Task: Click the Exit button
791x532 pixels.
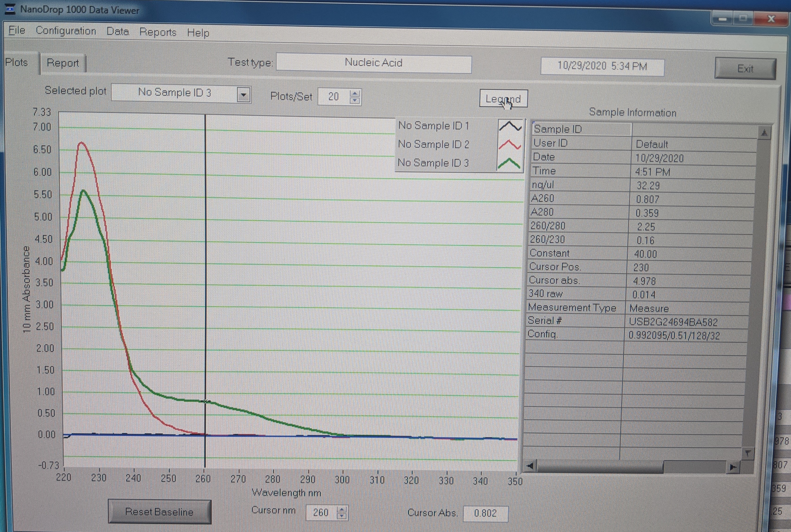Action: point(745,69)
